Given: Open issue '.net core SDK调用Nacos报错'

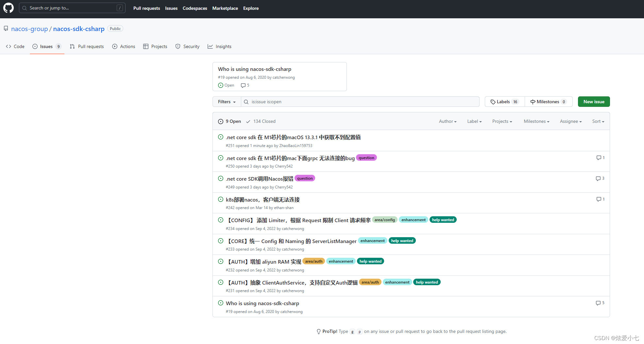Looking at the screenshot, I should tap(260, 179).
